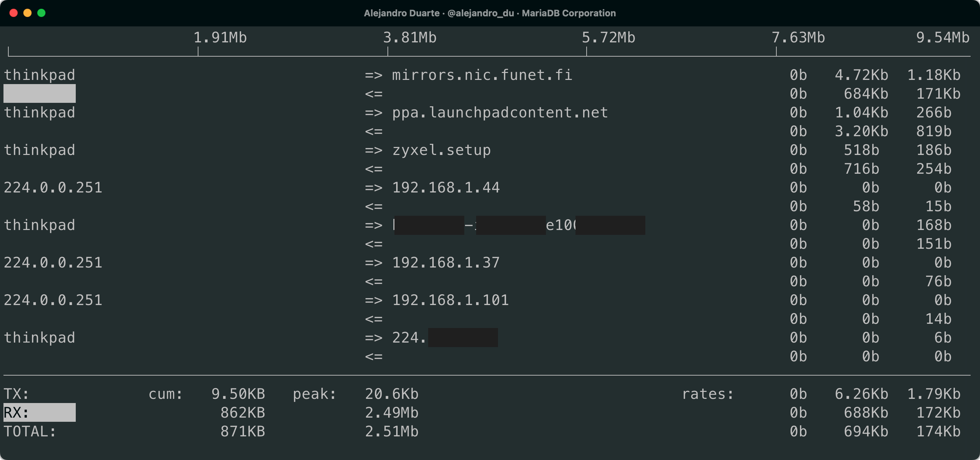Click the highlighted RX: label

coord(16,412)
